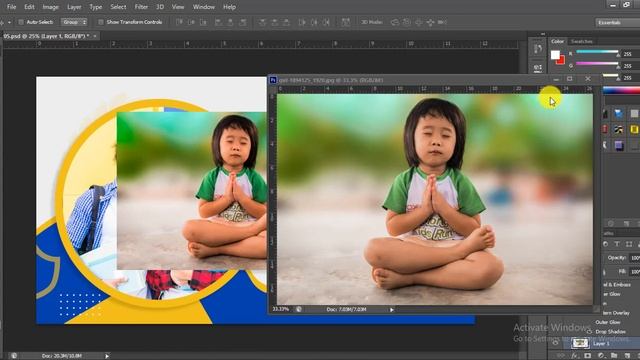Select the 3D scale mode icon
Viewport: 640px width, 360px height.
point(442,22)
